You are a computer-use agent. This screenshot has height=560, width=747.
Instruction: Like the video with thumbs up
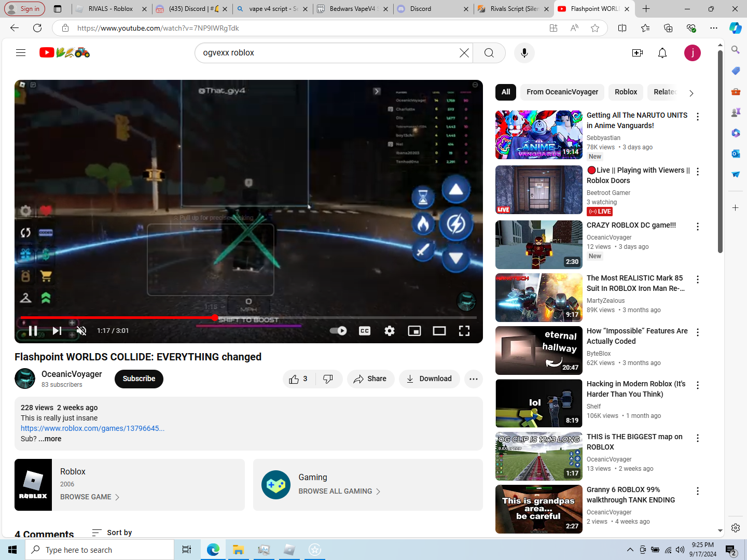tap(298, 379)
